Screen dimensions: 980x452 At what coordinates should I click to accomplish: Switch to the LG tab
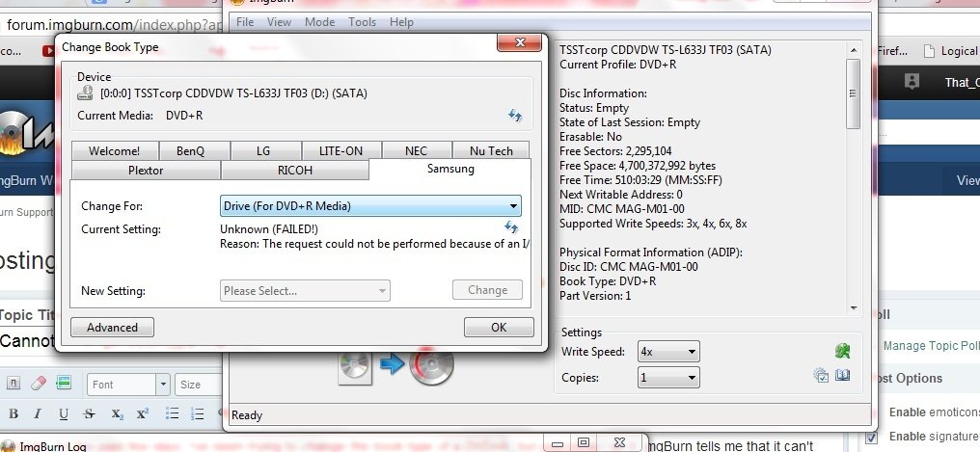[265, 151]
